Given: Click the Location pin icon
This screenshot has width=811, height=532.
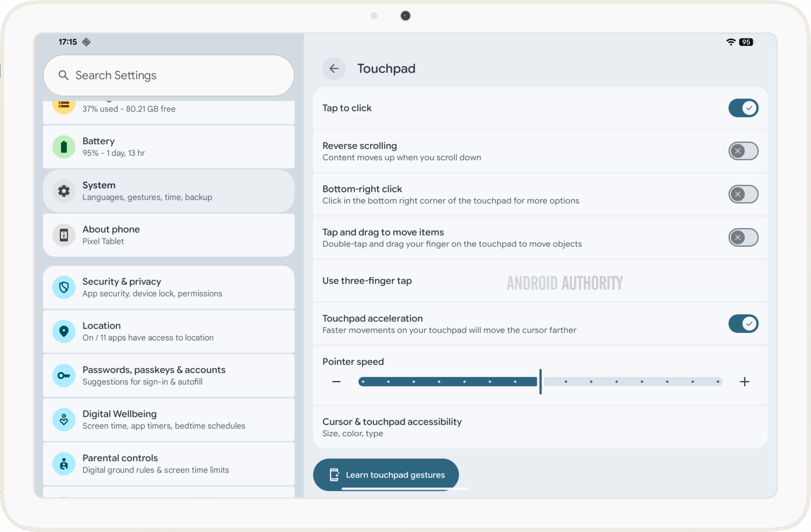Looking at the screenshot, I should coord(64,332).
